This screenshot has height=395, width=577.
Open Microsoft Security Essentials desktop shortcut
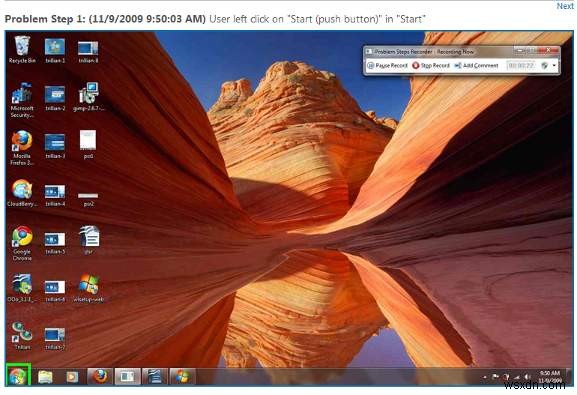click(x=22, y=100)
